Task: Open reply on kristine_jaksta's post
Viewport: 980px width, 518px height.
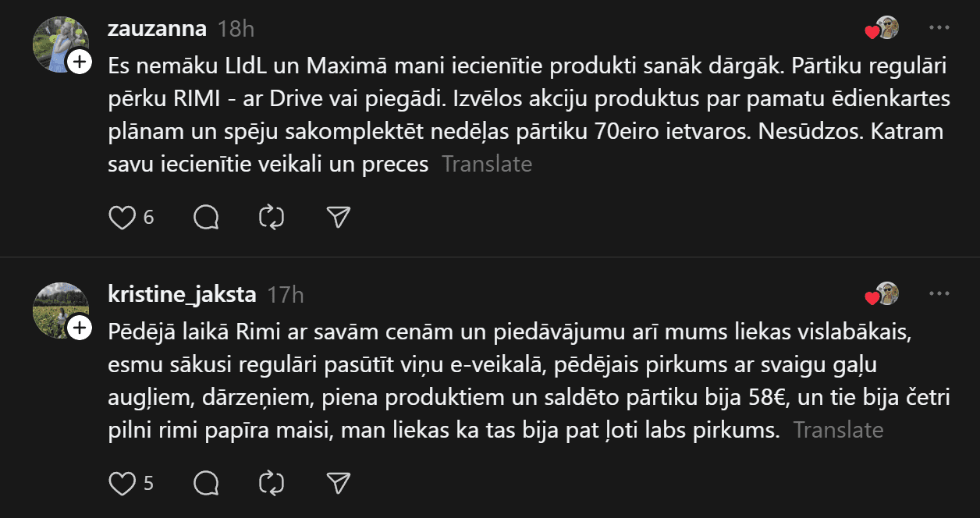Action: click(x=205, y=484)
